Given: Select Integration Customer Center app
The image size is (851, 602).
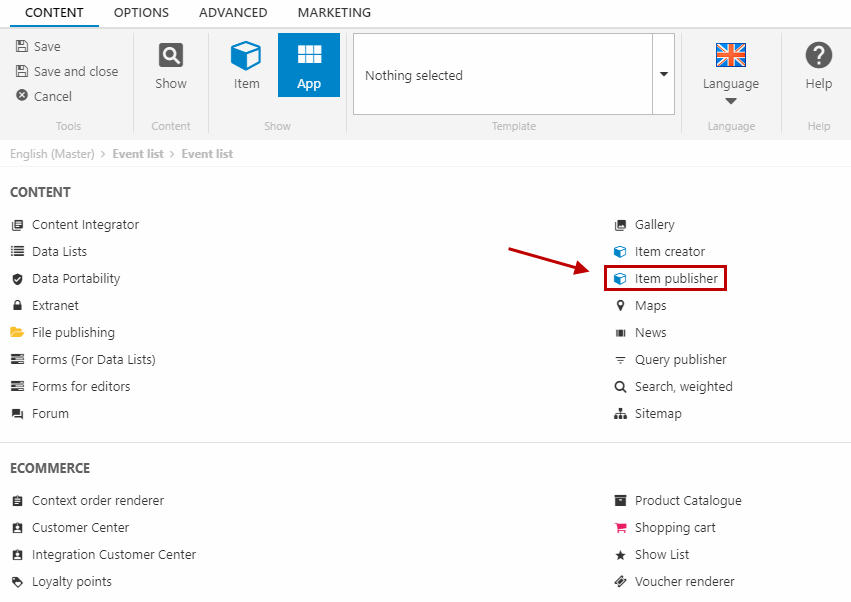Looking at the screenshot, I should [x=103, y=555].
